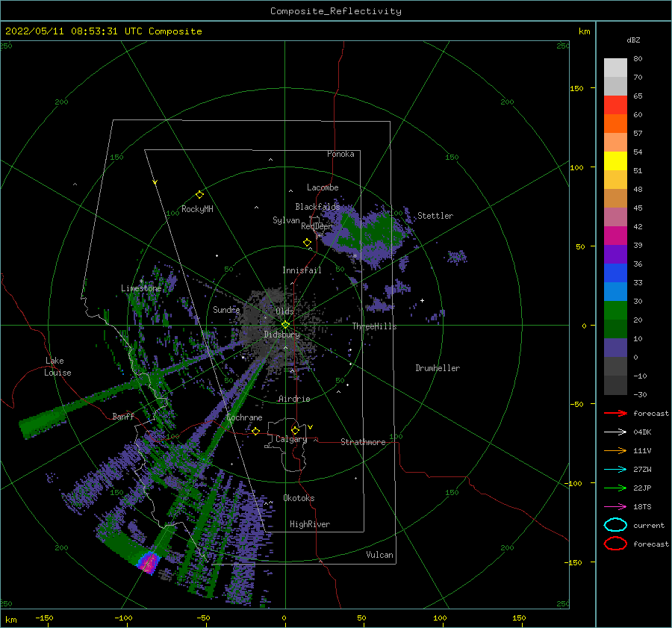
Task: Click the -150 tick on bottom axis
Action: 44,618
